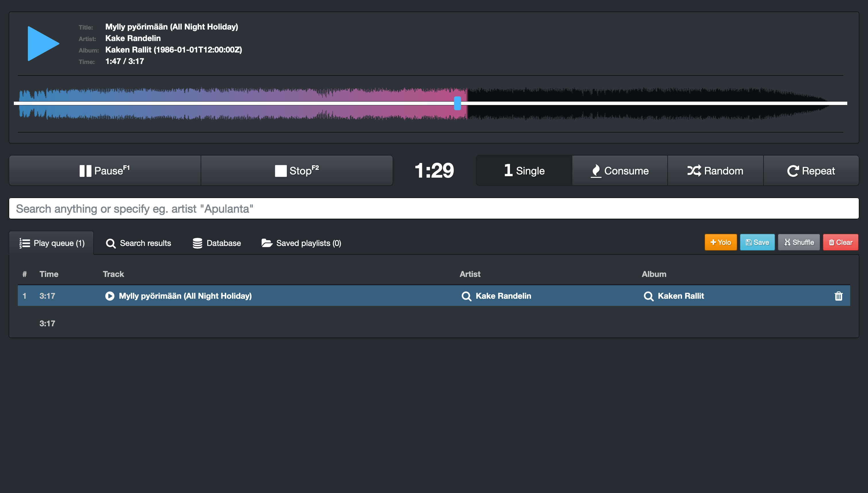Image resolution: width=868 pixels, height=493 pixels.
Task: Delete the queued track with trash icon
Action: click(838, 296)
